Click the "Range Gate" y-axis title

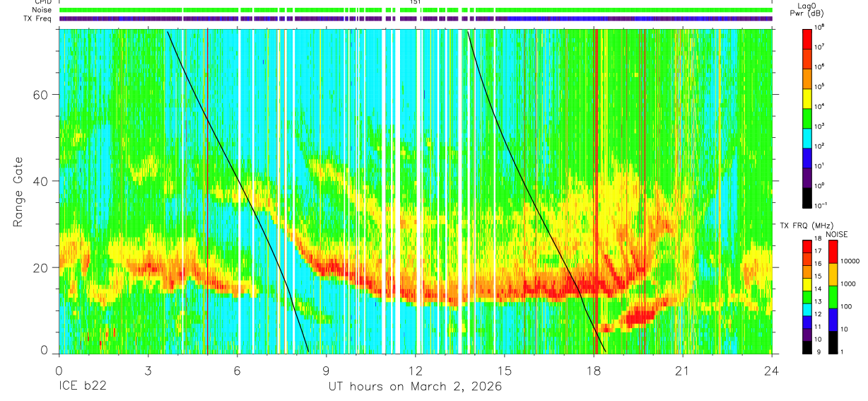18,191
